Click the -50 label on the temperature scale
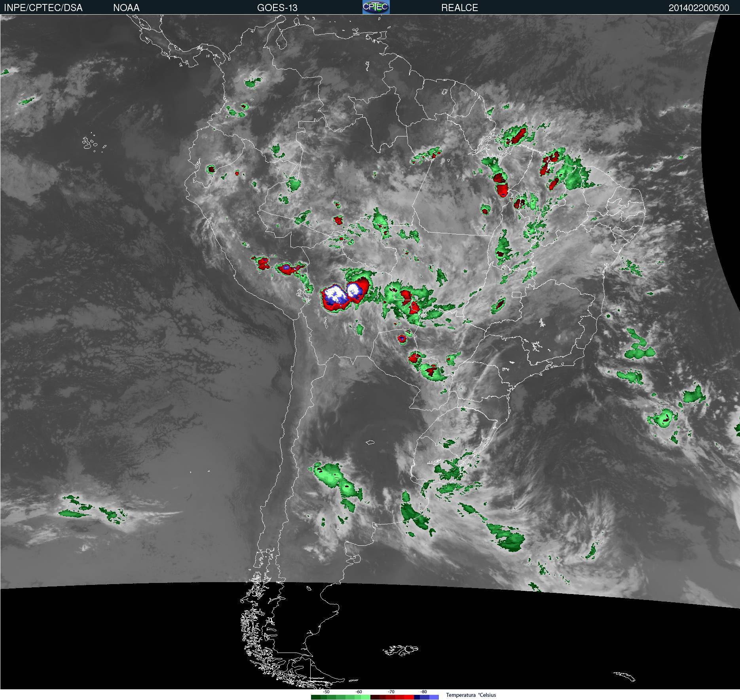This screenshot has width=740, height=700. pos(326,692)
